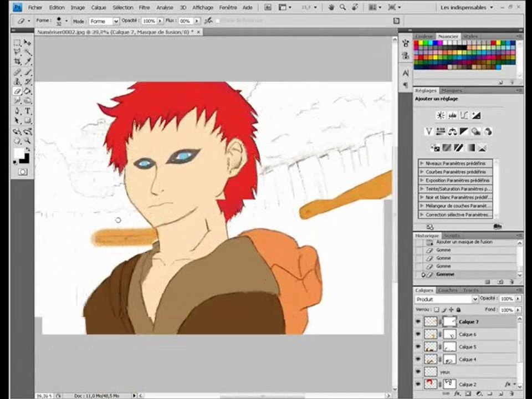Click the Hand tool in application bar
Viewport: 532px width, 399px height.
[331, 7]
